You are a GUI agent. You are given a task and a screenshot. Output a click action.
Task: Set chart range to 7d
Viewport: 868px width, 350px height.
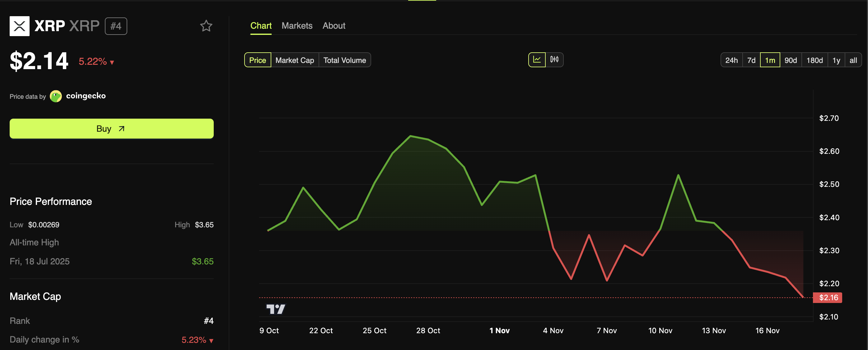click(751, 60)
